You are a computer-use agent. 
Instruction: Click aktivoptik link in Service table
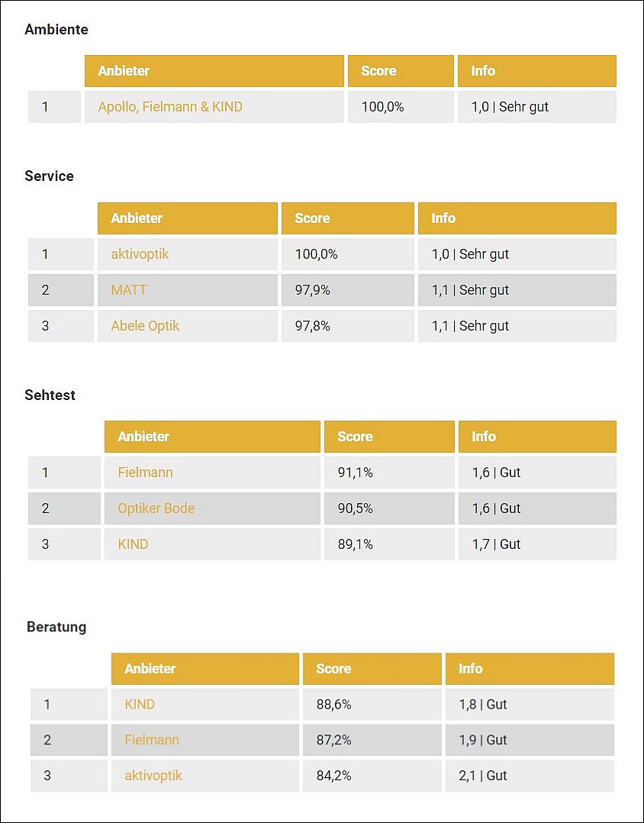[x=140, y=254]
